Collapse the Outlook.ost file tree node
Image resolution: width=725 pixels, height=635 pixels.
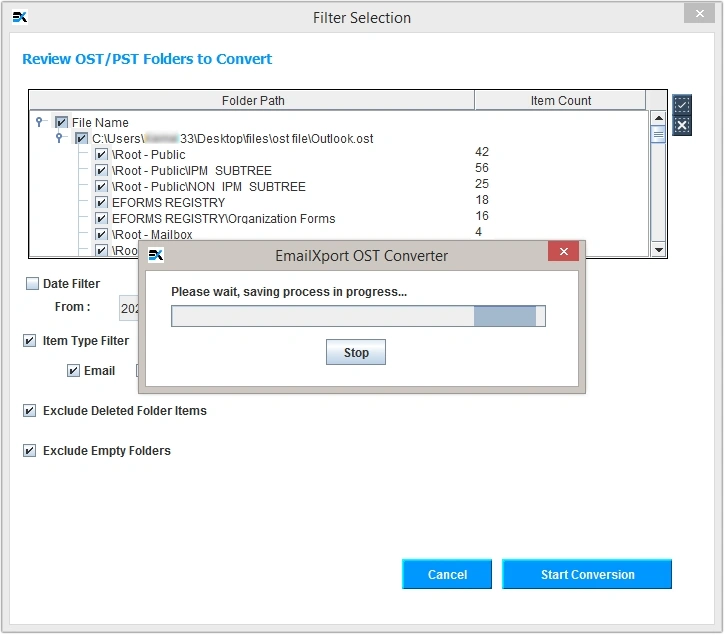59,137
